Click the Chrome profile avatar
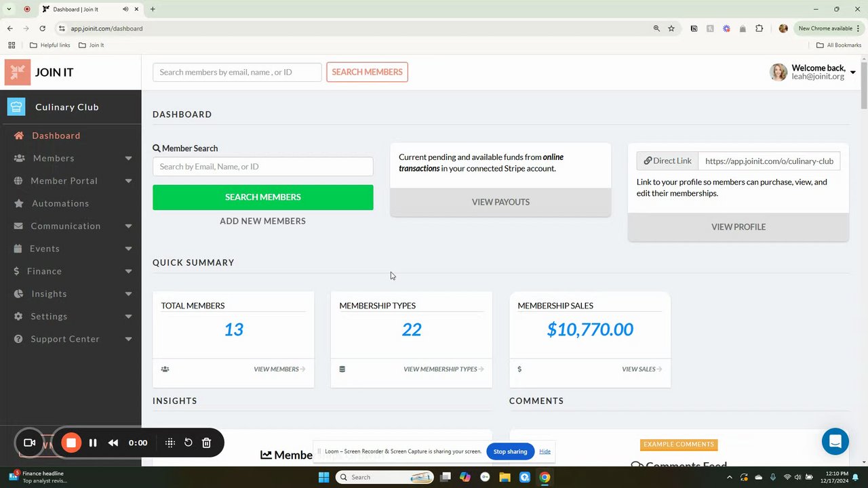The image size is (868, 488). (x=783, y=28)
